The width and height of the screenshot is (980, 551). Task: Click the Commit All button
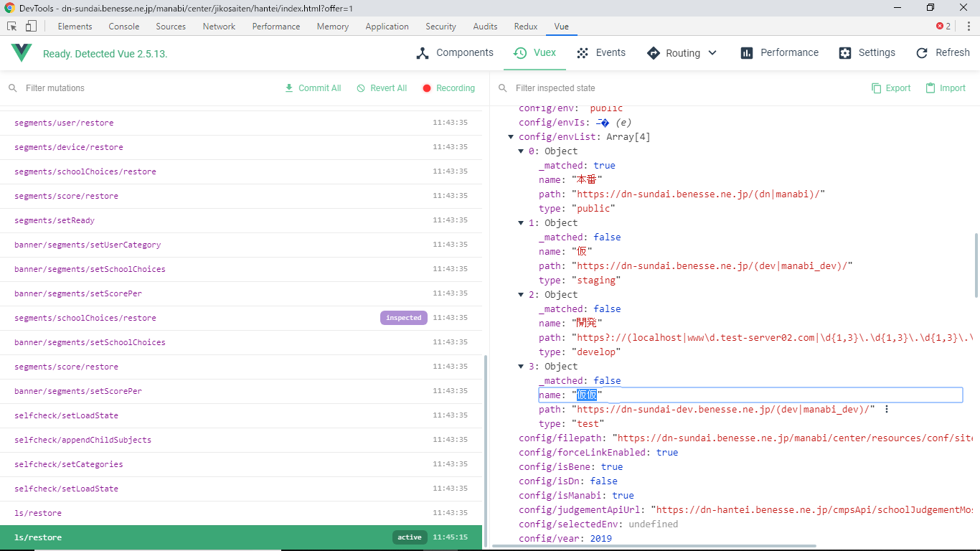point(313,88)
